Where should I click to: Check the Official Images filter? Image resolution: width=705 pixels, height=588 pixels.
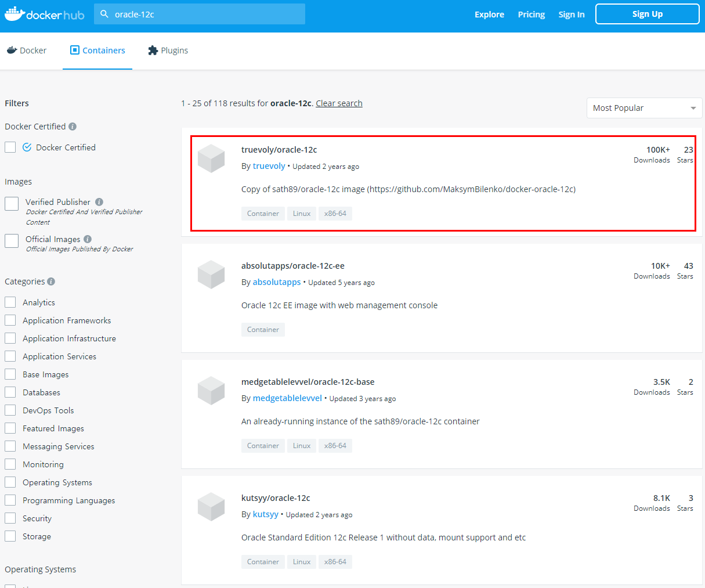(12, 241)
